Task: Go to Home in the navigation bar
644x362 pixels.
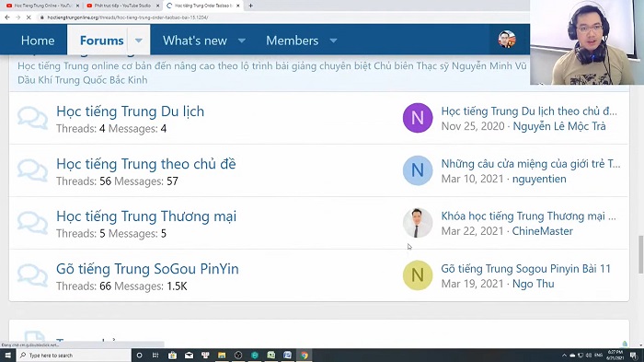Action: 38,41
